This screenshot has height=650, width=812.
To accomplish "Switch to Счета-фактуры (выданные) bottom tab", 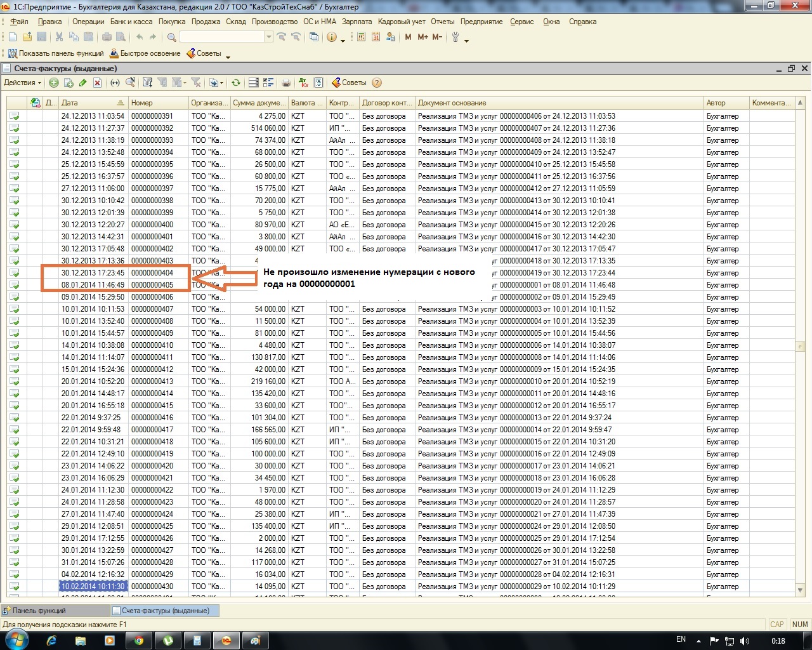I will point(165,611).
